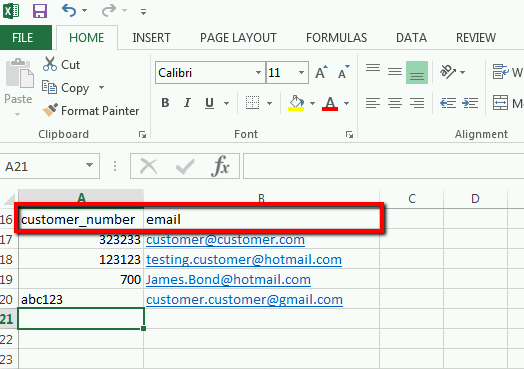This screenshot has width=524, height=369.
Task: Center text horizontally
Action: 395,103
